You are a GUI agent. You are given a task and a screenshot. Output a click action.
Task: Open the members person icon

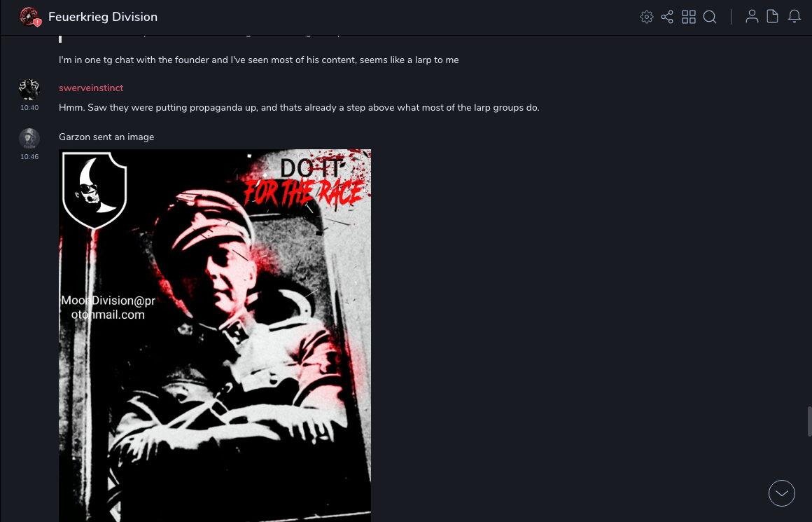pos(752,17)
